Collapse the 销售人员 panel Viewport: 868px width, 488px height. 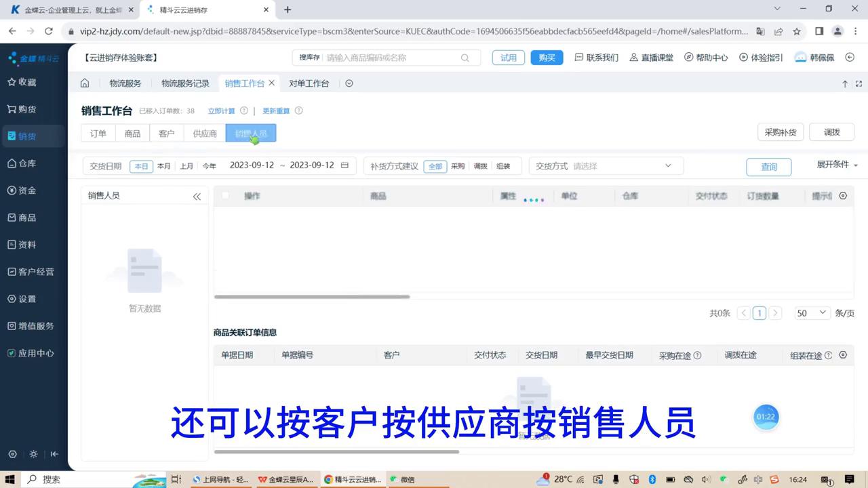(x=197, y=197)
